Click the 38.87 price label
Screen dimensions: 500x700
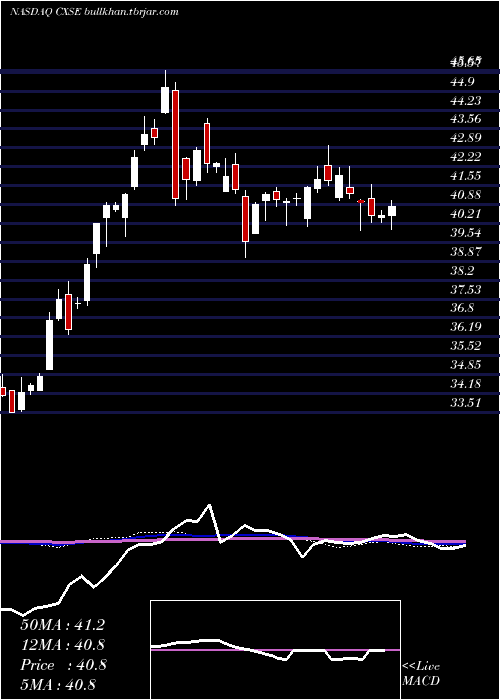[466, 252]
